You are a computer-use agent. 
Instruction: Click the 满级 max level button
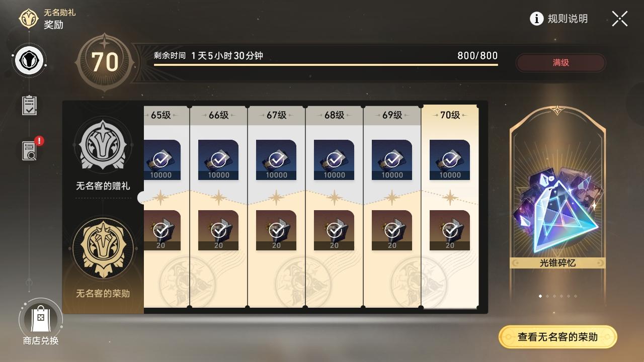pyautogui.click(x=561, y=63)
